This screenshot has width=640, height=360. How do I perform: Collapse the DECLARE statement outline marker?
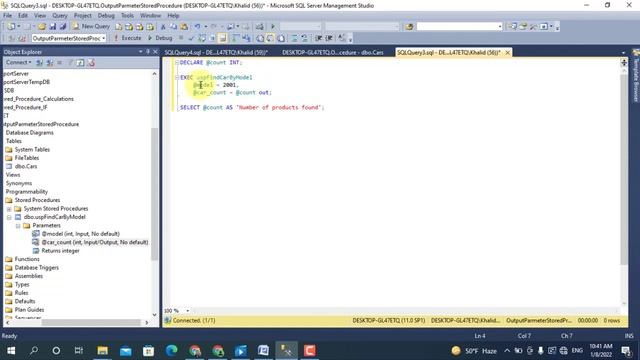[x=177, y=62]
